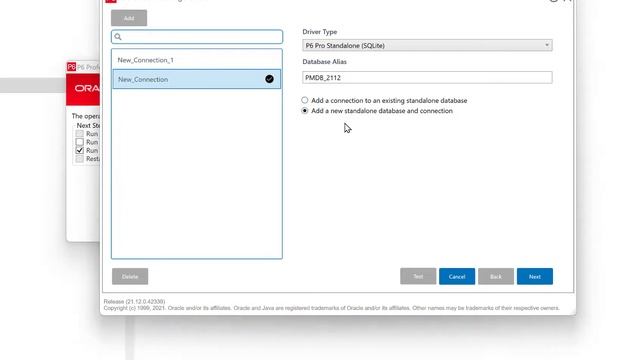Toggle the first Run checkbox in background window
This screenshot has height=360, width=640.
point(80,133)
